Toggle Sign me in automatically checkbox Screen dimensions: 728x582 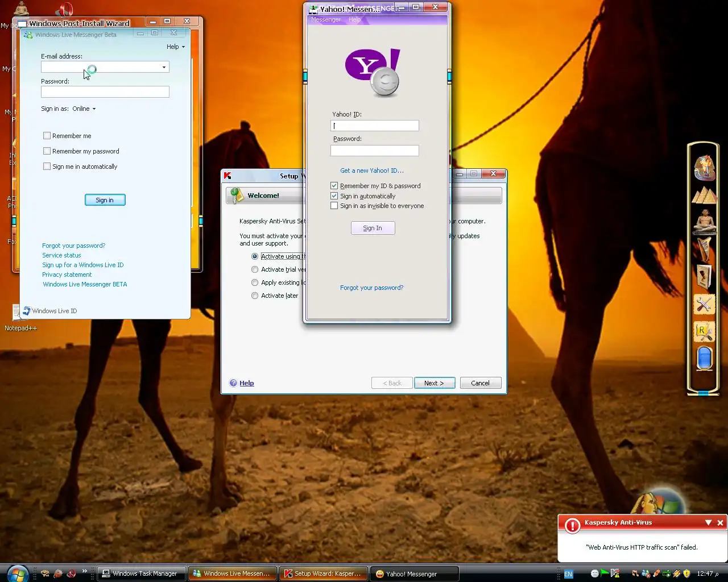(47, 167)
